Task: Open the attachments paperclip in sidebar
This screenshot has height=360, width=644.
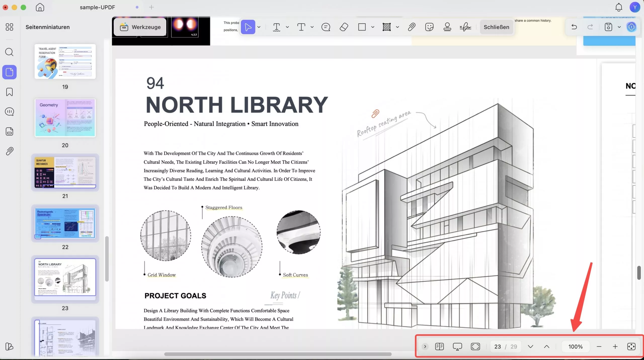Action: [9, 151]
